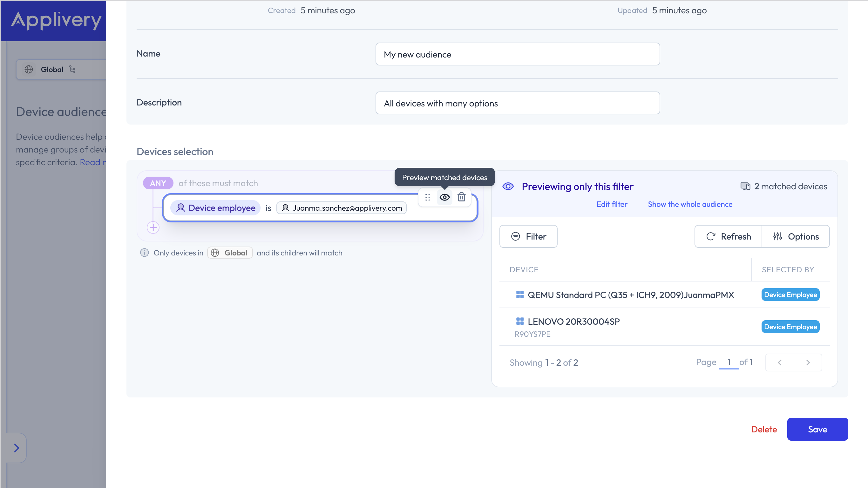The width and height of the screenshot is (868, 488).
Task: Click the globe icon in sidebar Global selector
Action: [29, 70]
